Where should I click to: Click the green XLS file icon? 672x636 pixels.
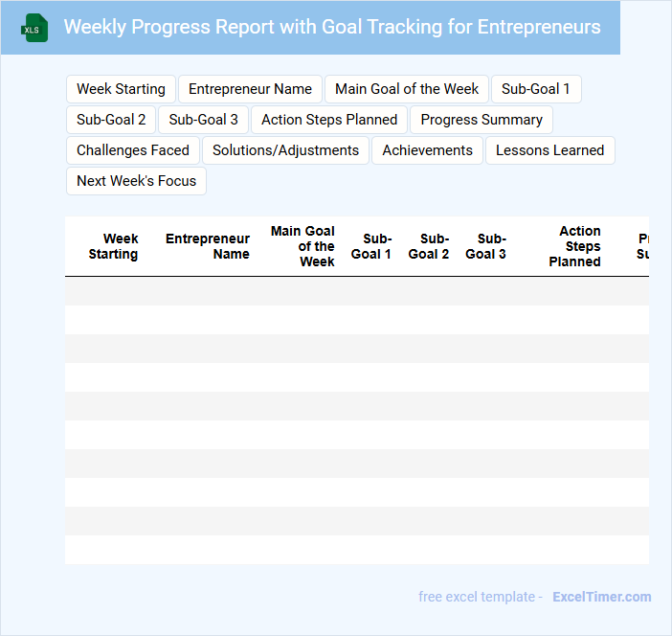34,28
